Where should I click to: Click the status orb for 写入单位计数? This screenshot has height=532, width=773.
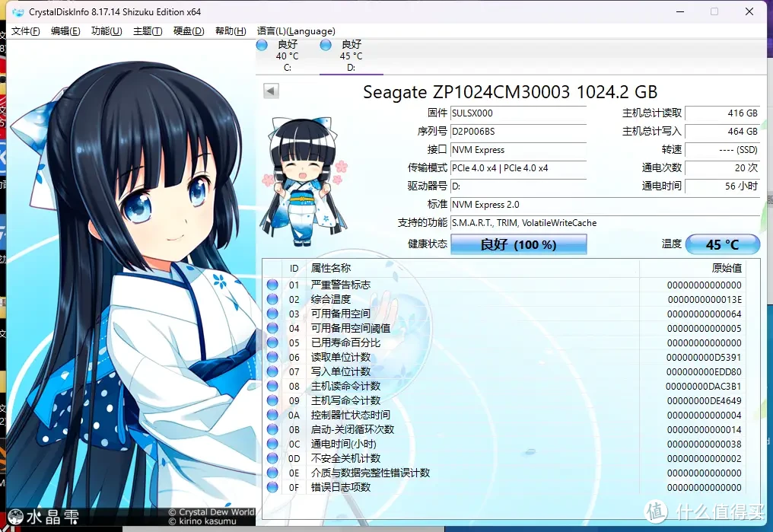click(x=272, y=371)
